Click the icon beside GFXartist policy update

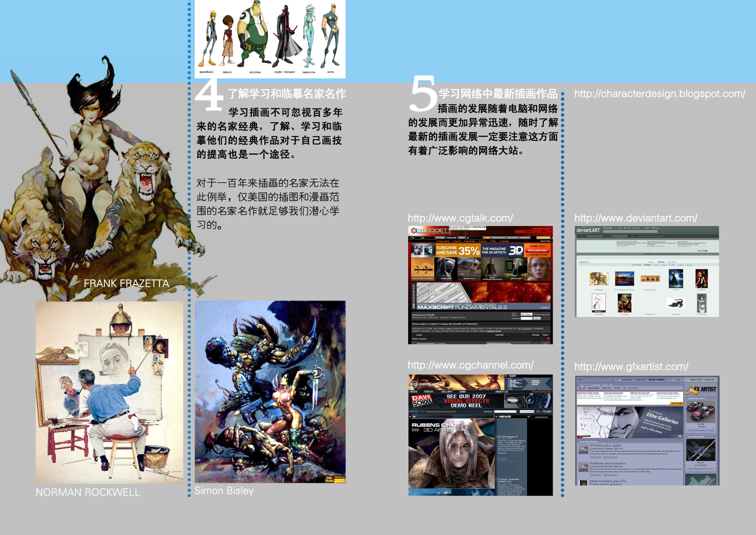(583, 449)
